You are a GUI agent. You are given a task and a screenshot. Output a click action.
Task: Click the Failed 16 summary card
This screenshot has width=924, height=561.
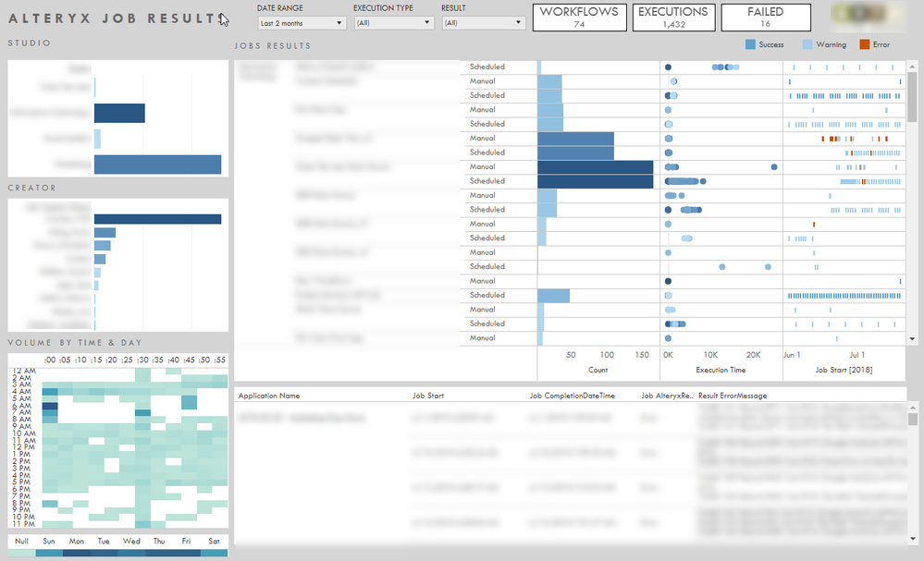[766, 17]
